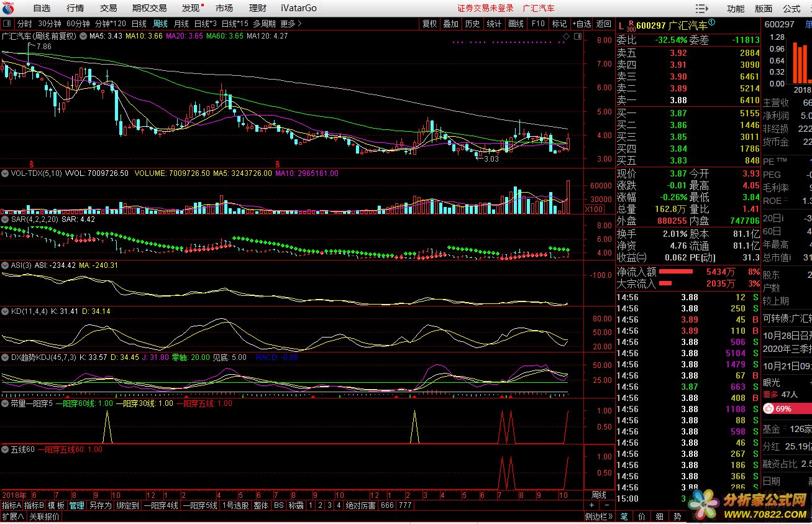Click the thumbs-up 69% icon
812x524 pixels.
769,409
